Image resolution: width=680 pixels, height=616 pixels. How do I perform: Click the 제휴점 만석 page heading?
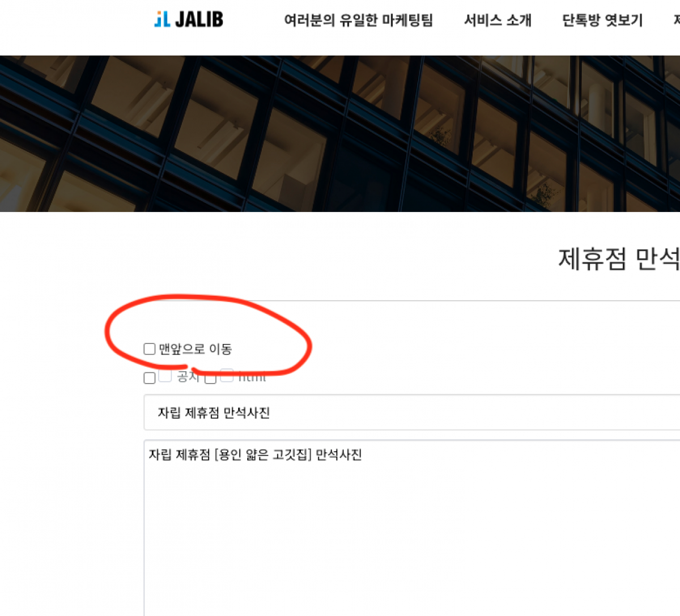618,259
